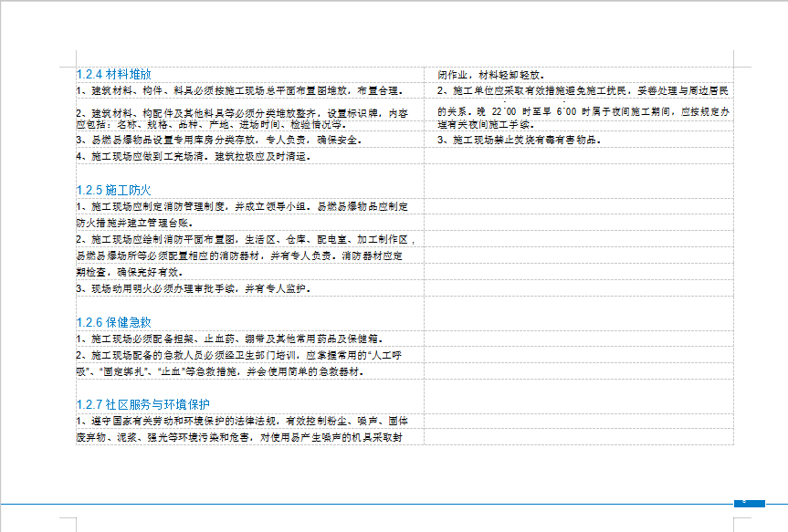Click the line starting "1、施工现场应制定消防管理制度"
The width and height of the screenshot is (788, 532).
tap(242, 206)
